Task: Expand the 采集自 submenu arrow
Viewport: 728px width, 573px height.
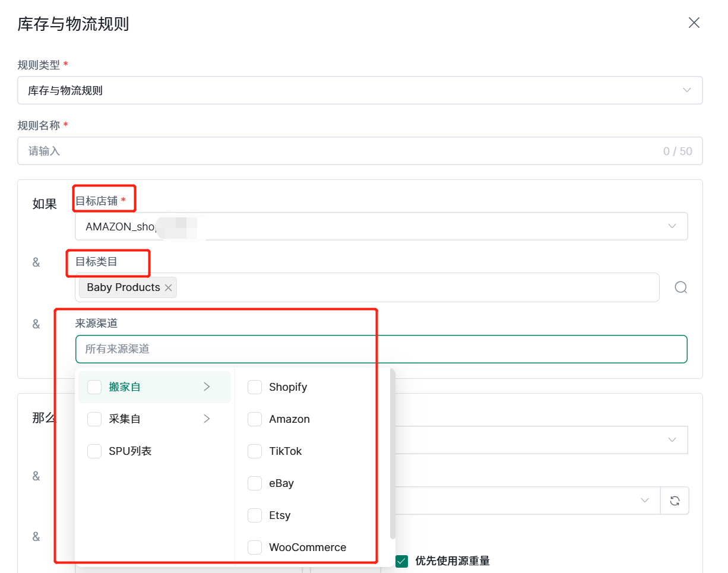Action: click(207, 419)
